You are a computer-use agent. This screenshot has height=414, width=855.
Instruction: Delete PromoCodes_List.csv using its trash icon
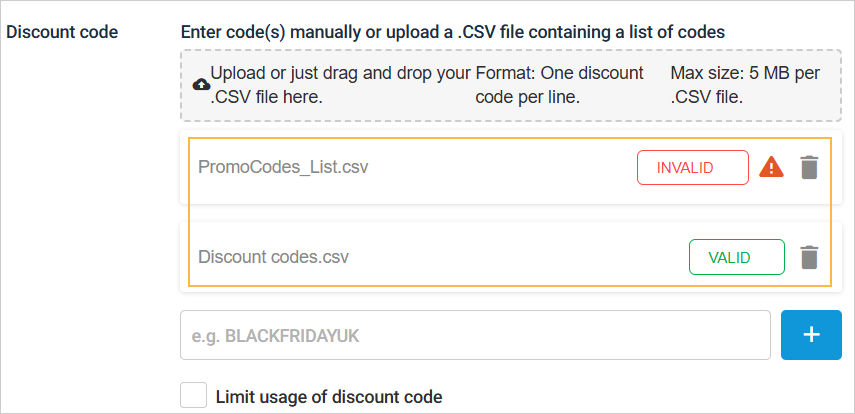tap(809, 167)
